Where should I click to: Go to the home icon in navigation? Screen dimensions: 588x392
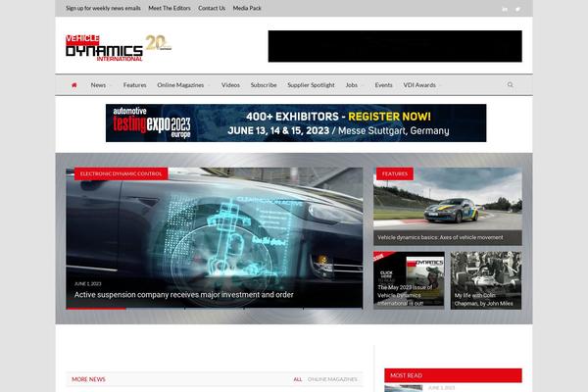click(x=74, y=85)
